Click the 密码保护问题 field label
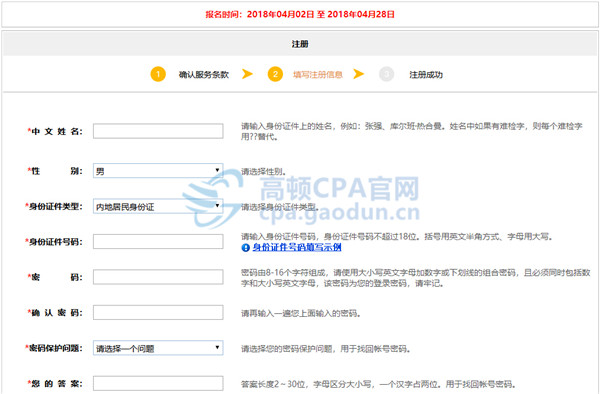This screenshot has width=600, height=394. 54,348
